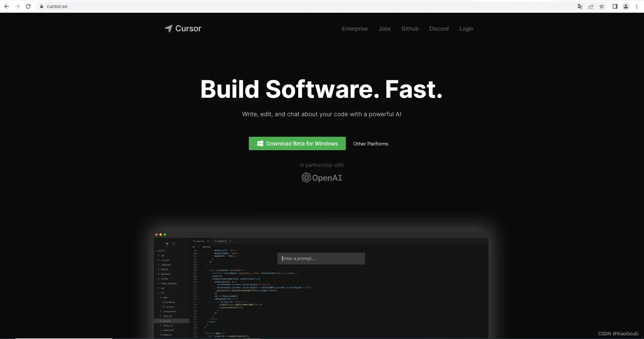644x339 pixels.
Task: Go back with the browser back arrow
Action: coord(6,6)
